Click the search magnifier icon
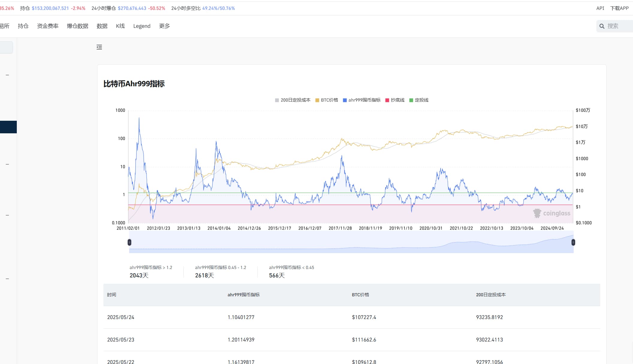The image size is (633, 364). click(602, 26)
